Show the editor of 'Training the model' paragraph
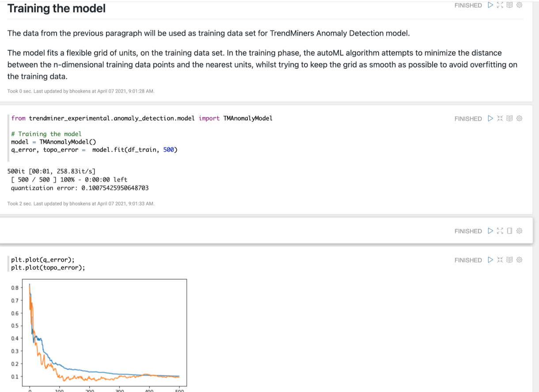Viewport: 539px width, 392px height. point(500,5)
